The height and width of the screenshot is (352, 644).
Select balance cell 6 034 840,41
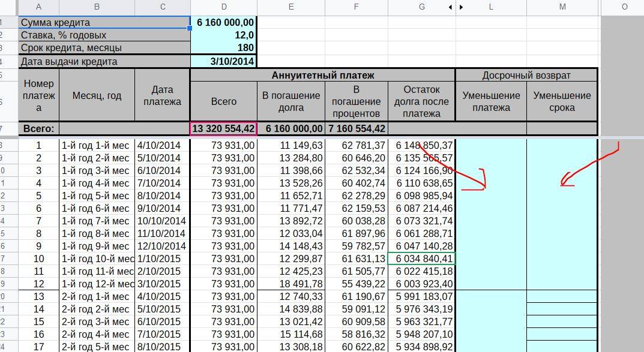(x=422, y=258)
